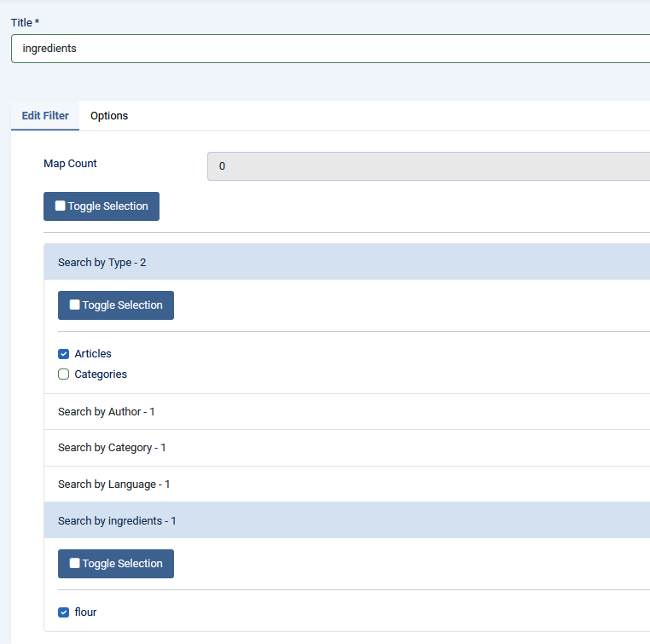
Task: Expand the Search by Language - 1 section
Action: 347,484
